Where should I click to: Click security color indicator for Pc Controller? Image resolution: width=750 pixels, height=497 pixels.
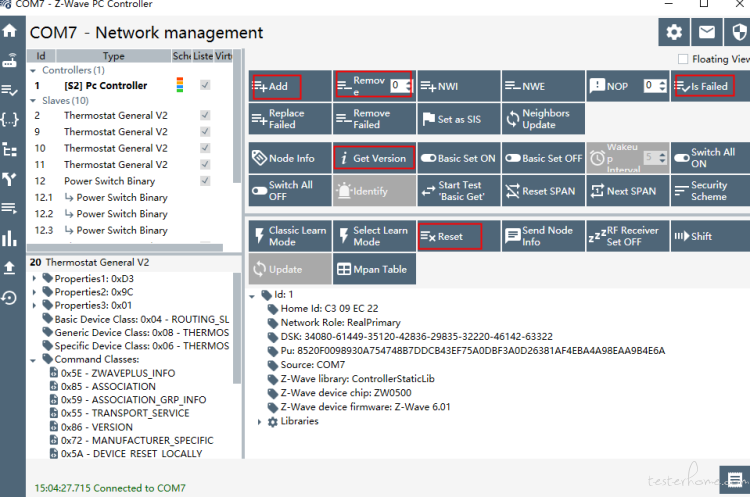(180, 85)
